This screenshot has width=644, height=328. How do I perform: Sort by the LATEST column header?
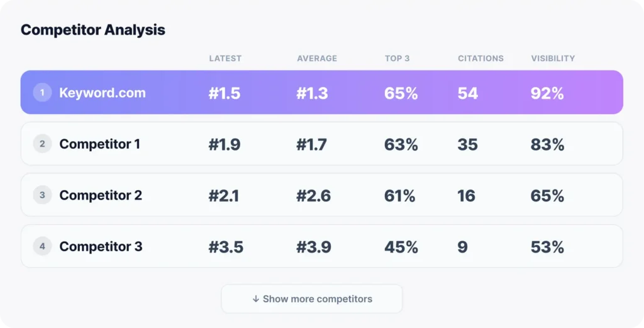(x=225, y=59)
